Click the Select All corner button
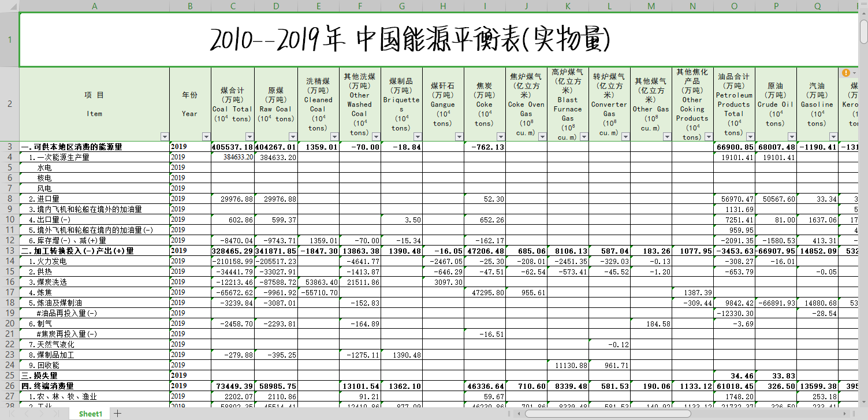 click(9, 6)
